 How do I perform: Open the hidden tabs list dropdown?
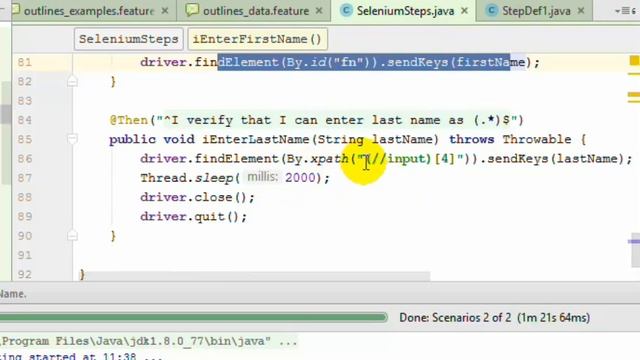625,11
